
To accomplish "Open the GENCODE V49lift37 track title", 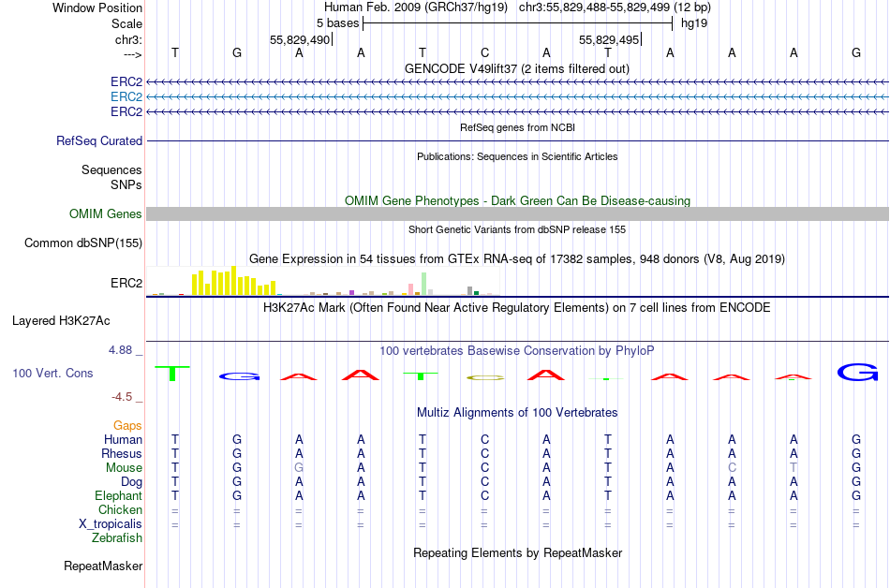I will (516, 68).
